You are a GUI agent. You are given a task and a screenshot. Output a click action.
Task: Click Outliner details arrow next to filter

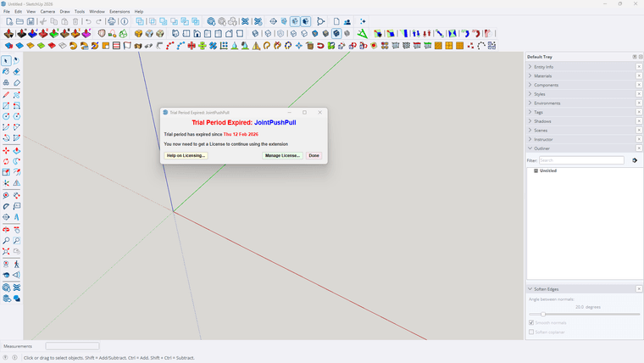click(635, 160)
